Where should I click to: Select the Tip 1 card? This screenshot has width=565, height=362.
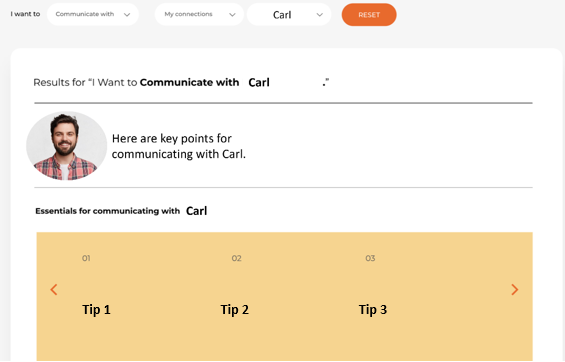pyautogui.click(x=96, y=310)
